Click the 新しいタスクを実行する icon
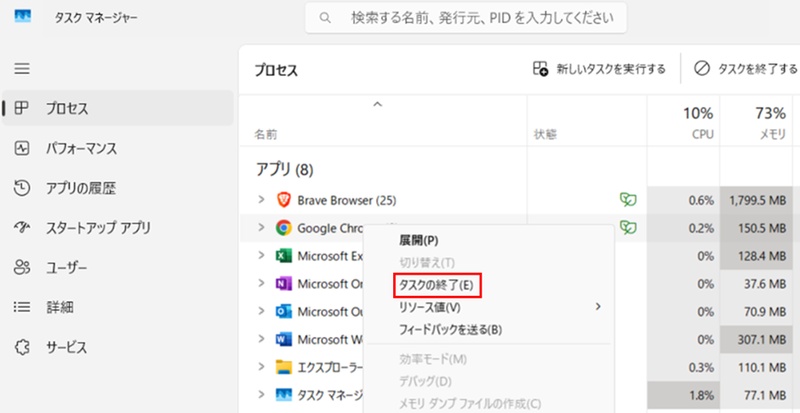Viewport: 800px width, 413px height. point(540,68)
